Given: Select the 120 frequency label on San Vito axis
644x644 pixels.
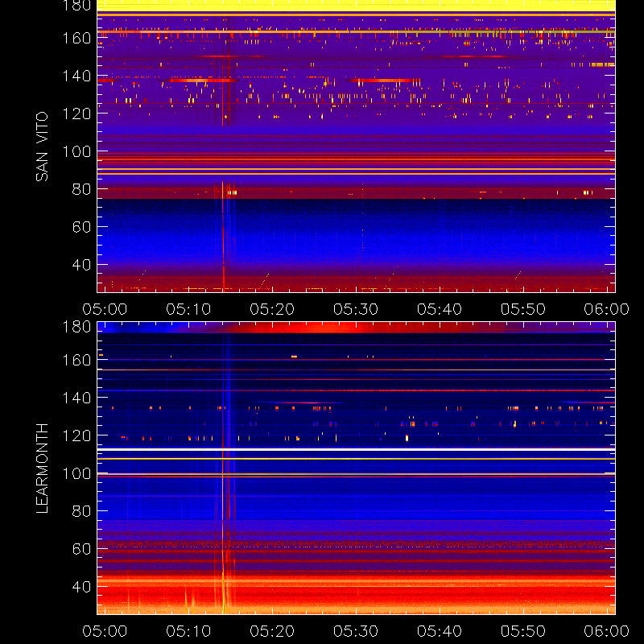Looking at the screenshot, I should pos(76,114).
